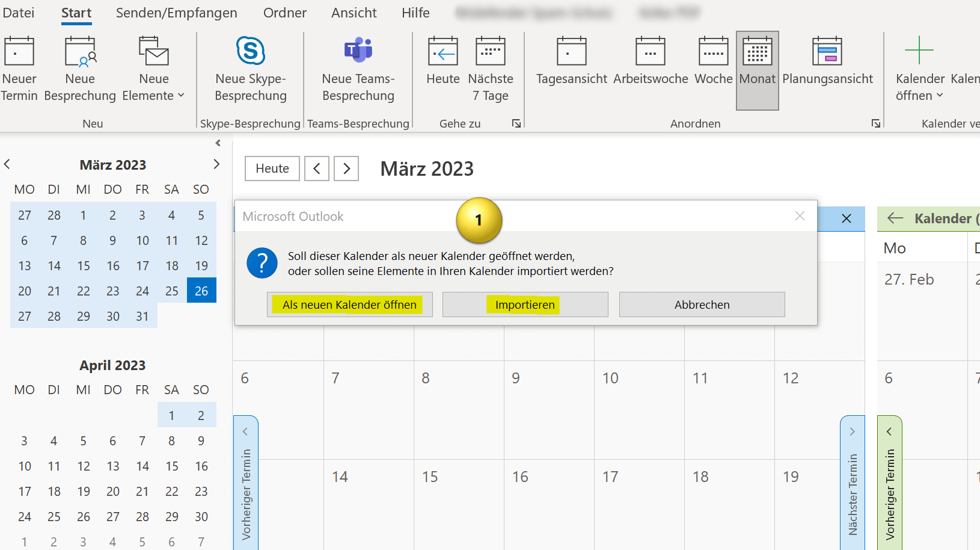This screenshot has height=550, width=980.
Task: Collapse the folder pane with arrow
Action: [218, 143]
